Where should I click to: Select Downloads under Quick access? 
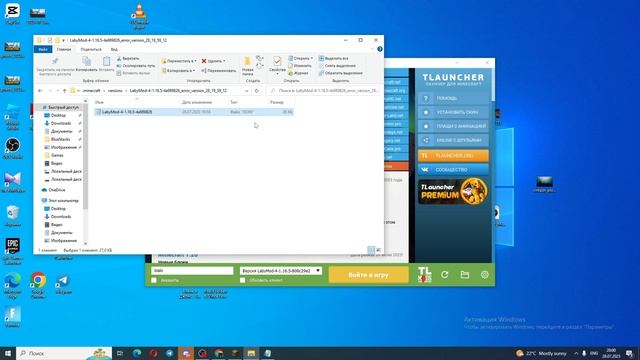[61, 123]
